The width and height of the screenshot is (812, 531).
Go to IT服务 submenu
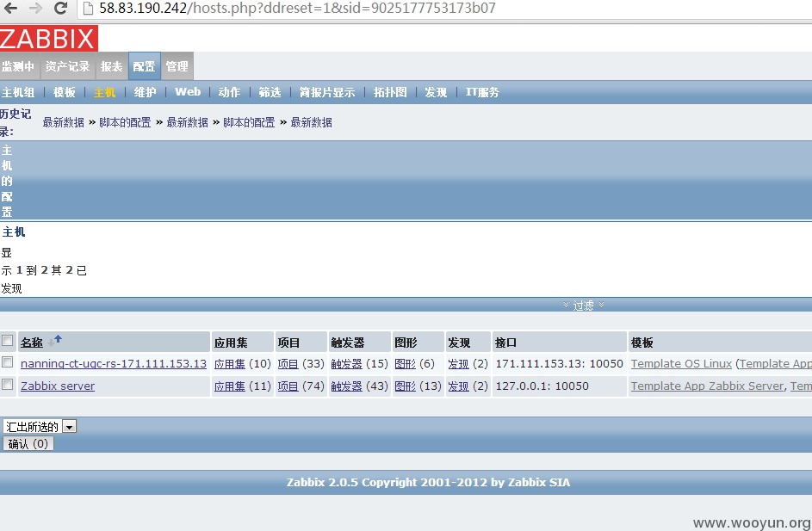[482, 92]
